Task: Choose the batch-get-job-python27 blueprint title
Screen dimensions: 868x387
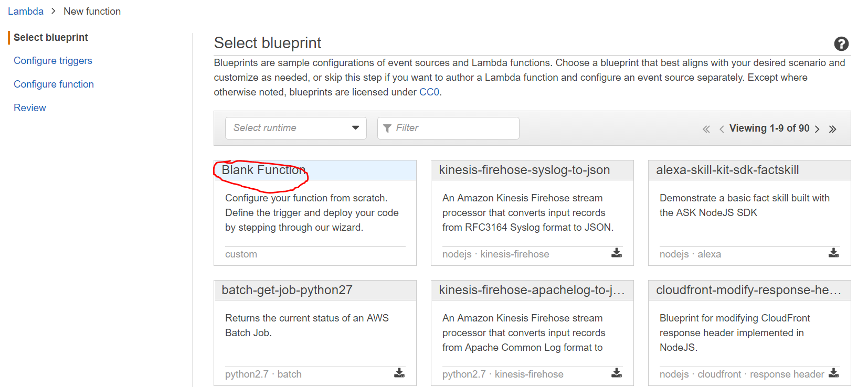Action: pyautogui.click(x=287, y=290)
